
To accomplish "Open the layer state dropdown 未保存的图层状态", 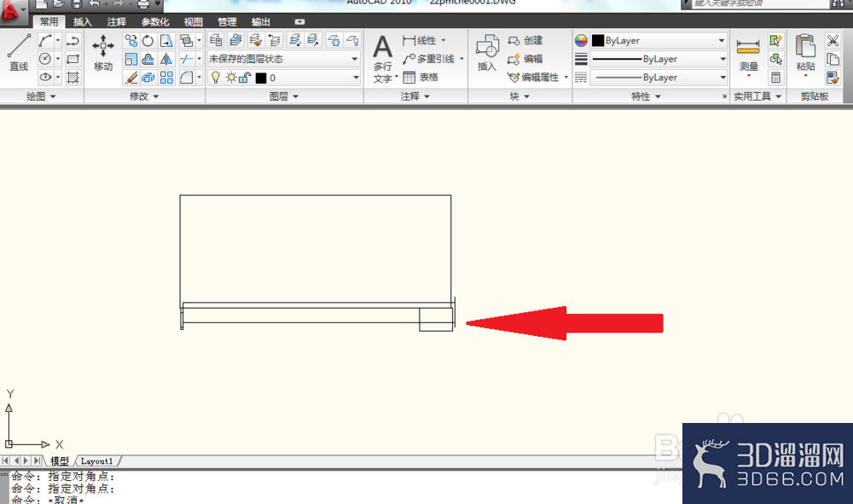I will point(284,59).
